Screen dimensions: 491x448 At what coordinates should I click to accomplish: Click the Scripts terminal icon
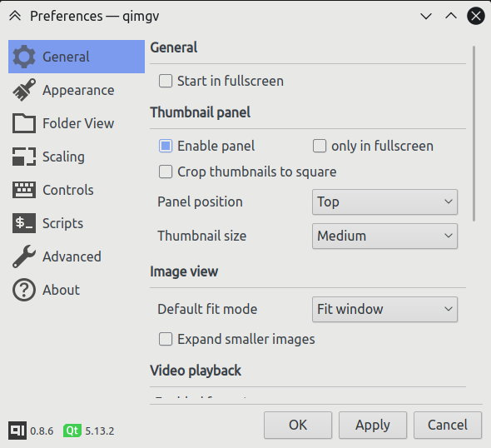tap(24, 223)
